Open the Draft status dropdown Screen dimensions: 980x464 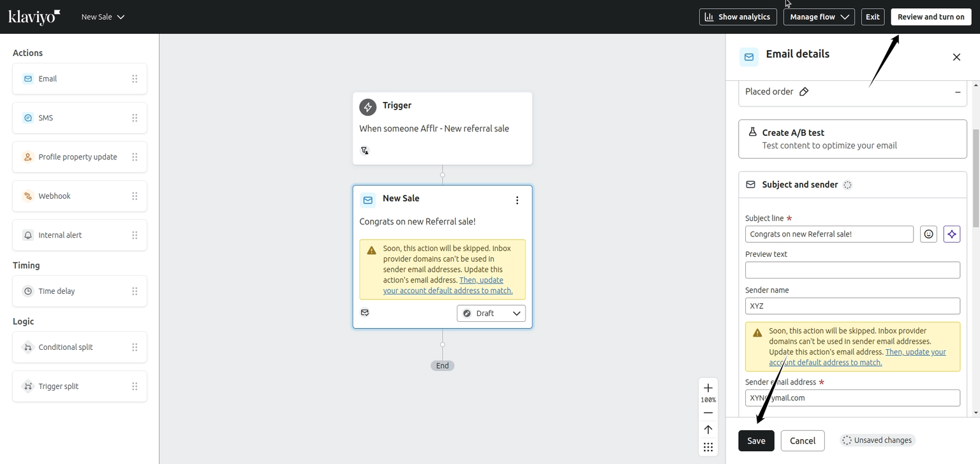(x=491, y=313)
